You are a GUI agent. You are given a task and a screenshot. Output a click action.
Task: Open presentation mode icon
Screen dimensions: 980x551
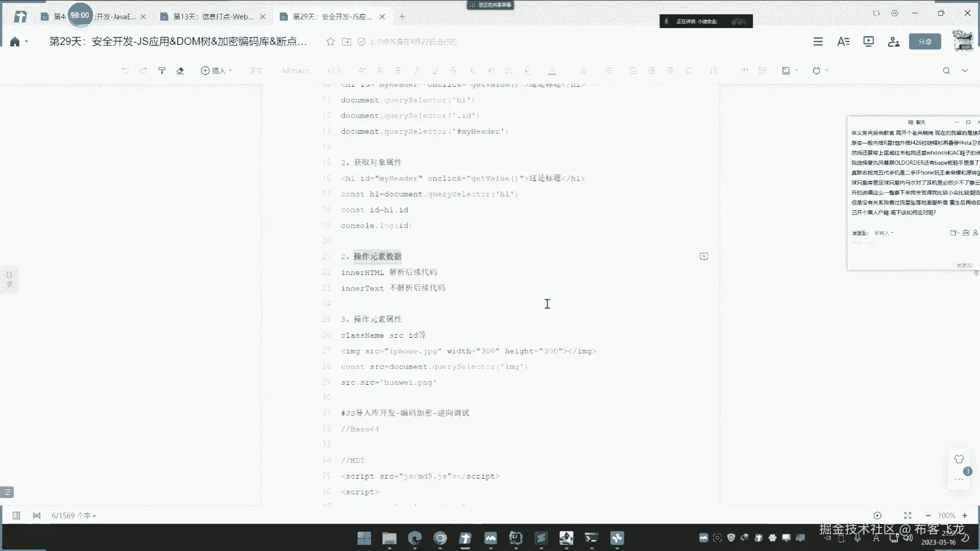pyautogui.click(x=868, y=41)
